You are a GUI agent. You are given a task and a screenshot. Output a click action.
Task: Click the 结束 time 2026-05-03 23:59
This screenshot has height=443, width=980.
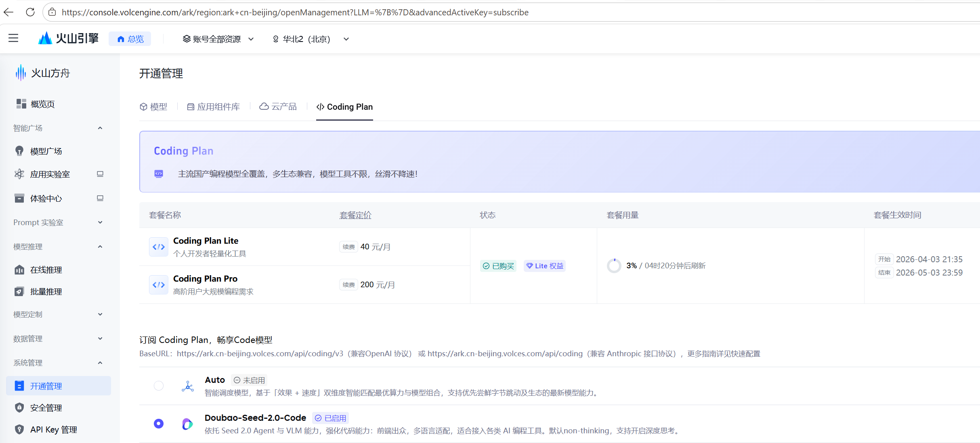tap(929, 272)
